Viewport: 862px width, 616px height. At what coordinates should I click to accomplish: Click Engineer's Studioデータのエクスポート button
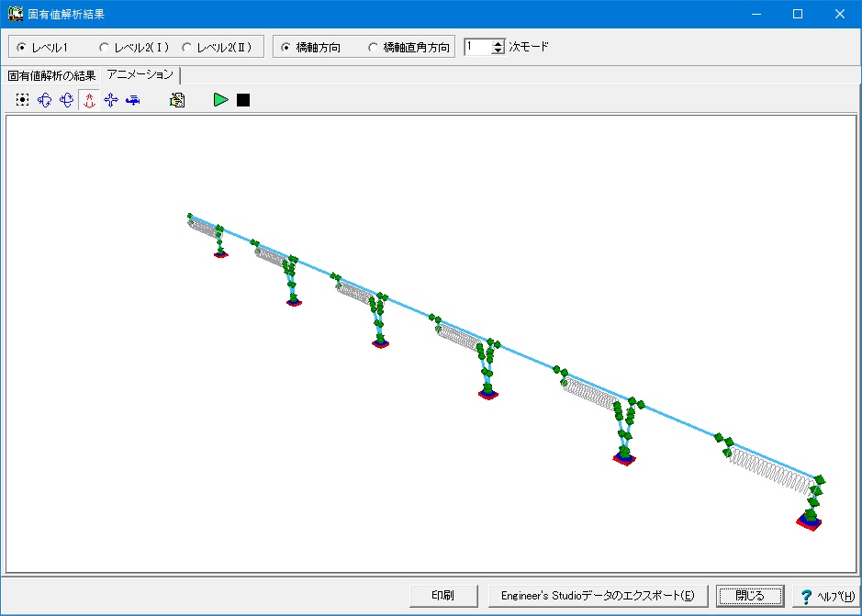(598, 596)
